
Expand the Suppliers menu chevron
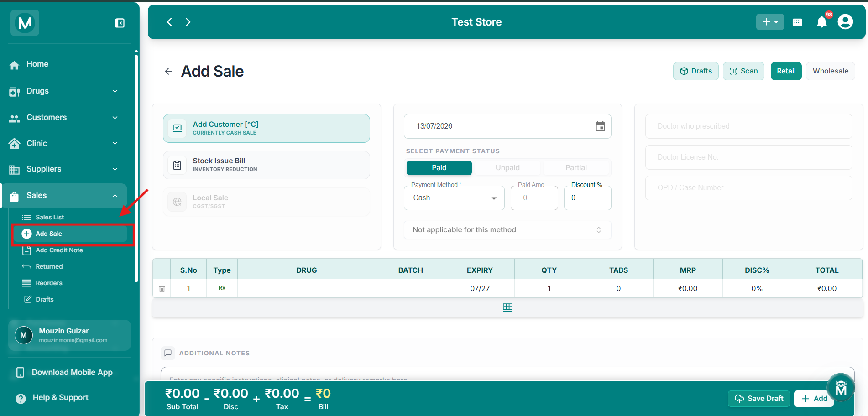(x=115, y=169)
